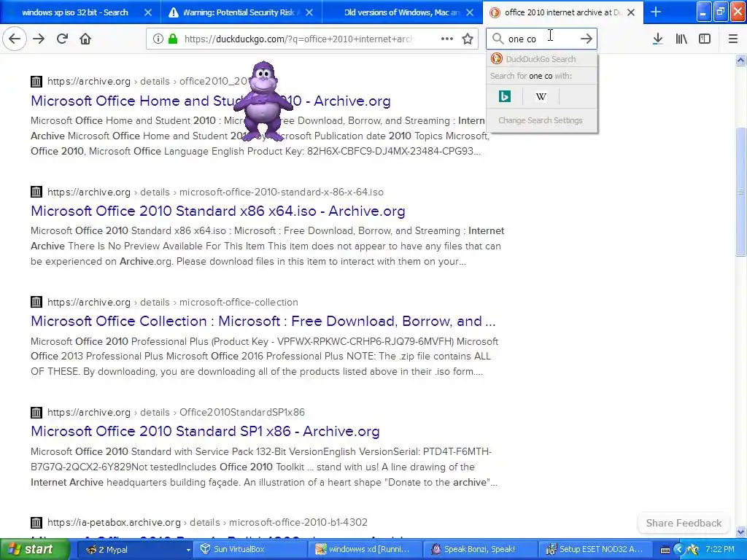Click the Office2010StandardSP1x86 breadcrumb URL
The height and width of the screenshot is (560, 747).
[242, 413]
